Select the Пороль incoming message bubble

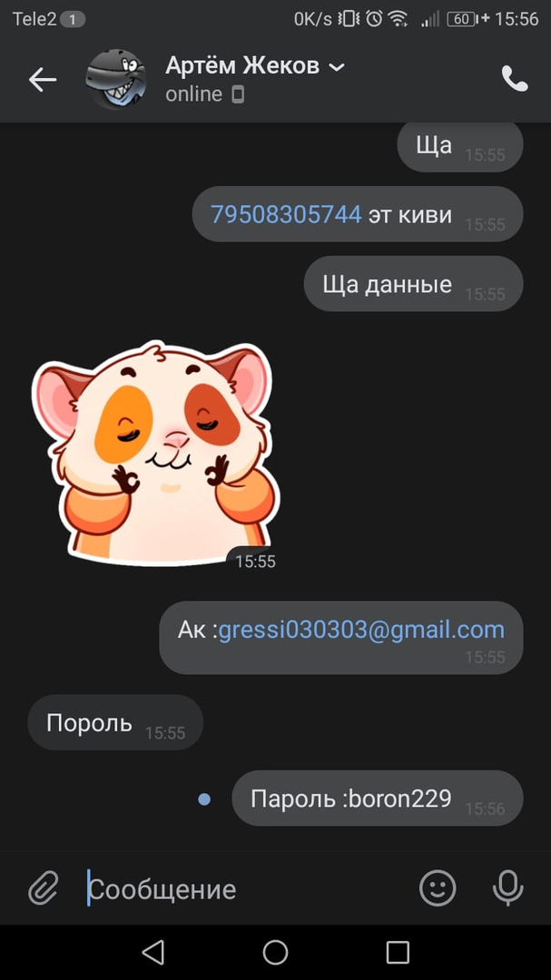(x=115, y=722)
